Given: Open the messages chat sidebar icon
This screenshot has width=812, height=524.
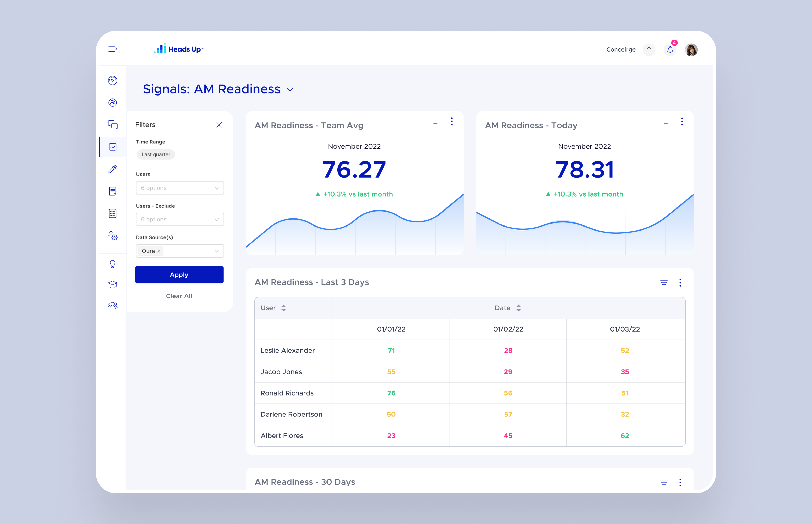Looking at the screenshot, I should tap(113, 124).
